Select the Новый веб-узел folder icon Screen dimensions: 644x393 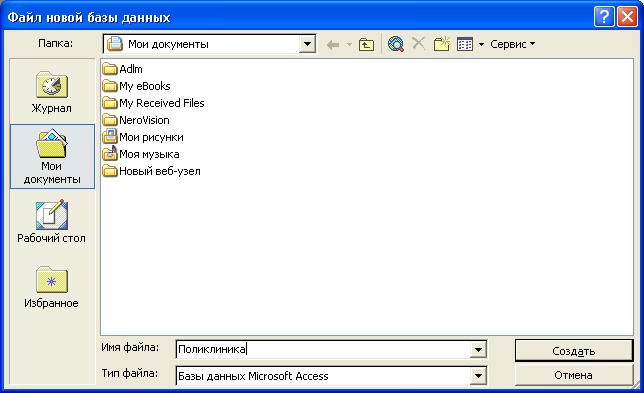tap(110, 171)
